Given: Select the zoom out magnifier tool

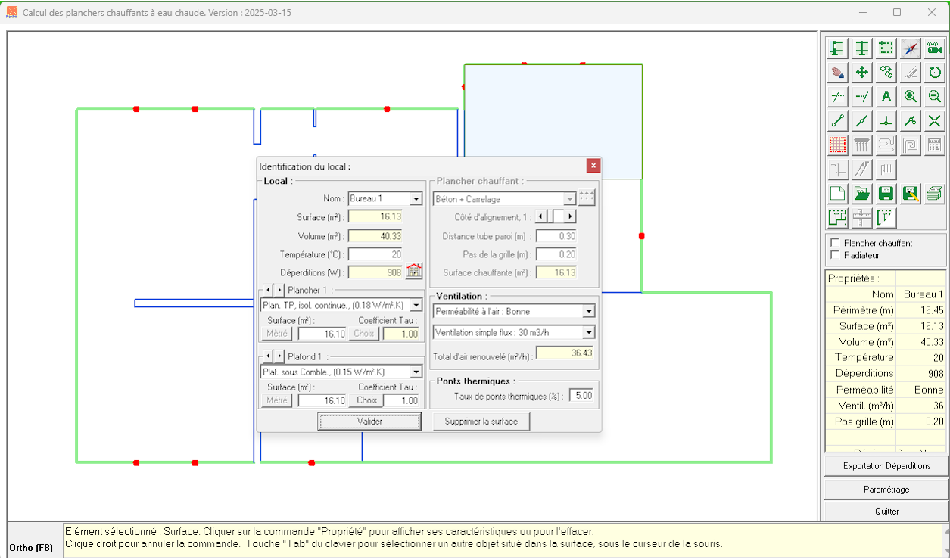Looking at the screenshot, I should coord(935,96).
